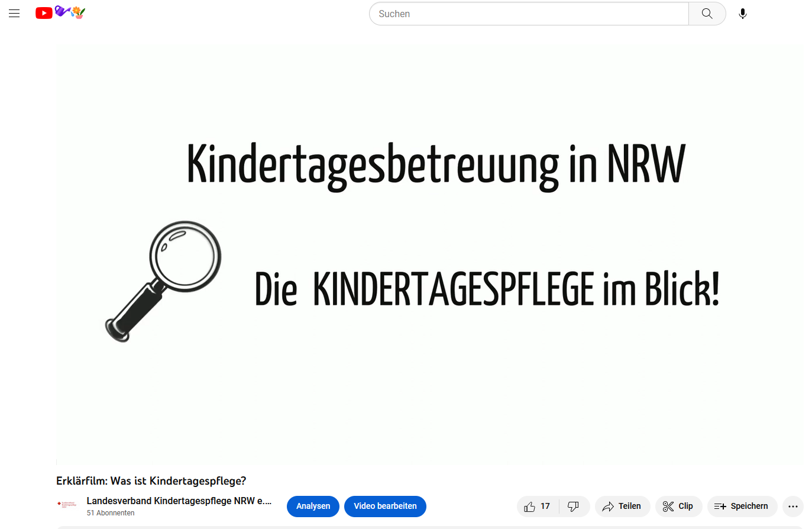This screenshot has width=812, height=529.
Task: Like the video with thumbs-up
Action: 537,507
